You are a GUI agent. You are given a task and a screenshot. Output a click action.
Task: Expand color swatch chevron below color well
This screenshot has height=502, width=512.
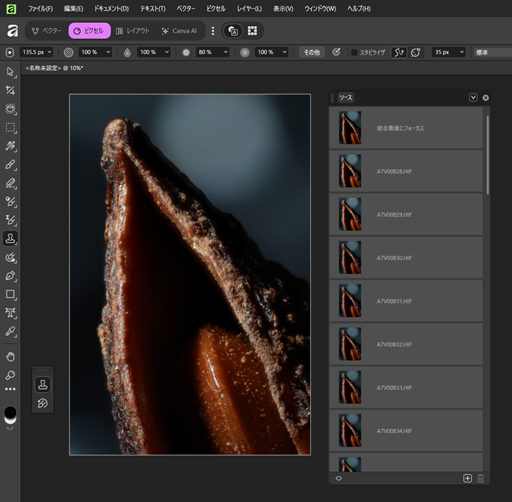point(10,429)
